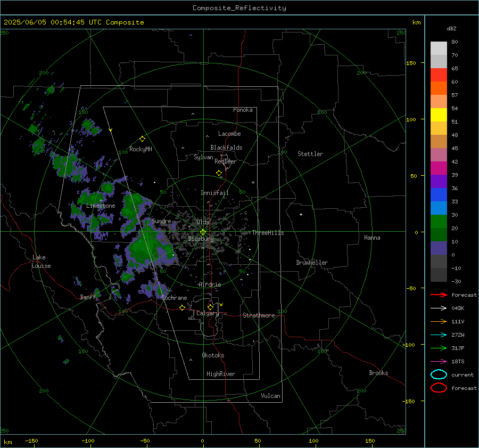Image resolution: width=479 pixels, height=448 pixels.
Task: Click the white asterisk marker above Limestone
Action: [x=101, y=201]
